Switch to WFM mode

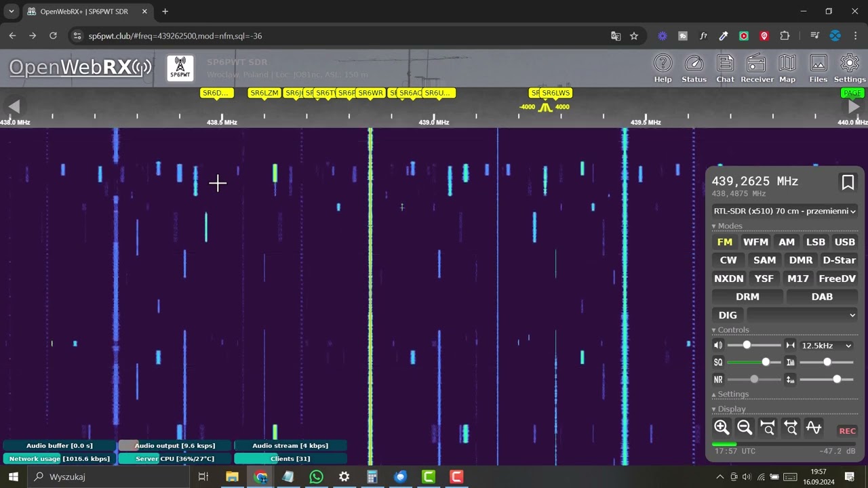click(x=755, y=242)
